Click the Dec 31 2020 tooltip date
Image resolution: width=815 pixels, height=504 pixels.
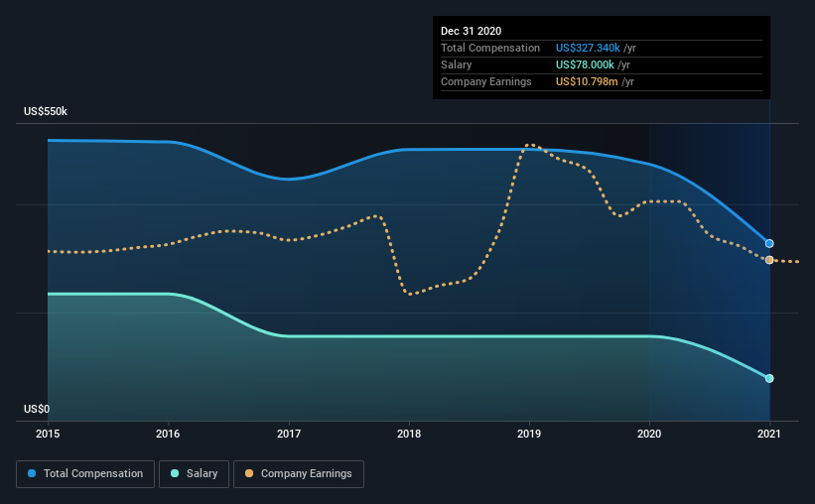click(471, 31)
